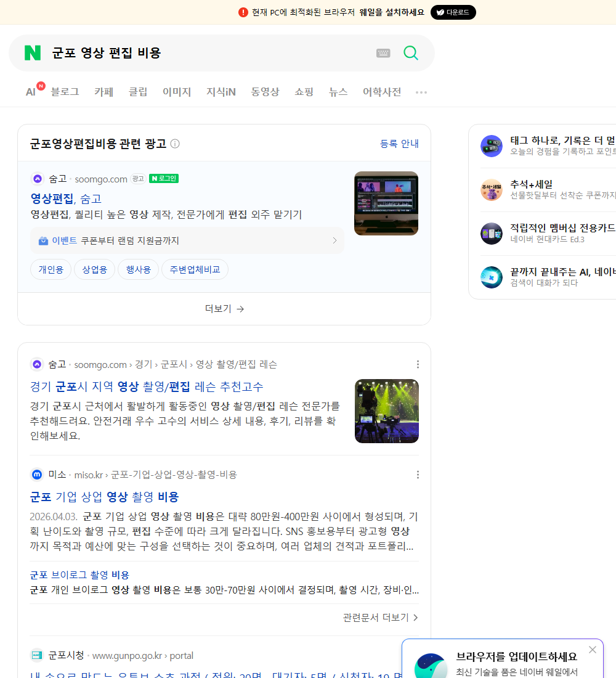Switch to the 뉴스 tab
The height and width of the screenshot is (678, 616).
[338, 92]
